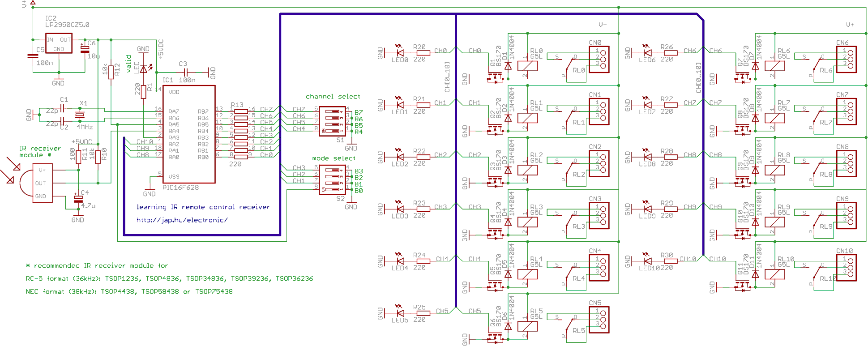Click the PIC16F628 microcontroller chip symbol
The image size is (868, 346).
pos(189,134)
